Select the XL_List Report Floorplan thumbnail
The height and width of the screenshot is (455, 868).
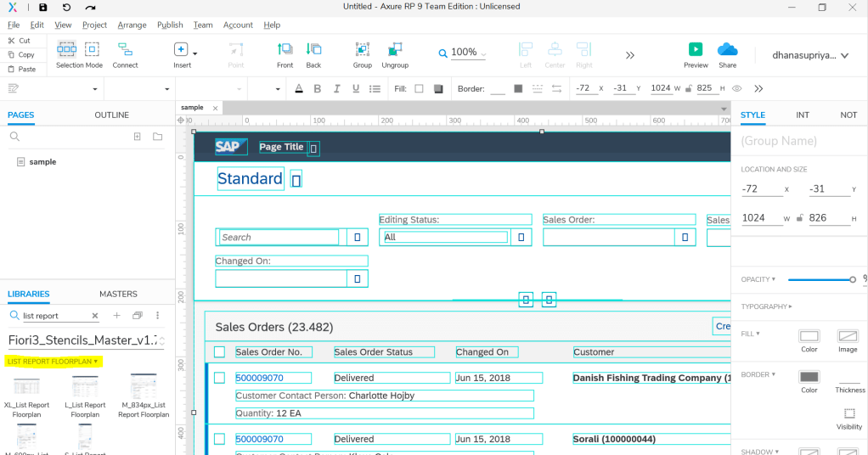27,388
